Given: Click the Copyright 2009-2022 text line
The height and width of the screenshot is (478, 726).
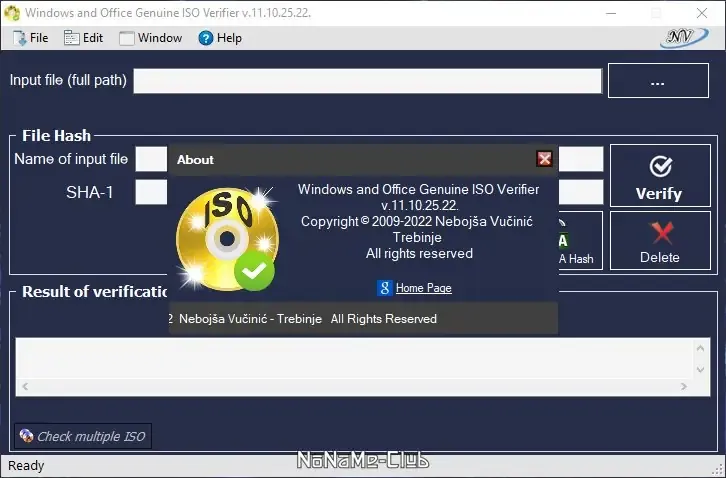Looking at the screenshot, I should (x=417, y=221).
